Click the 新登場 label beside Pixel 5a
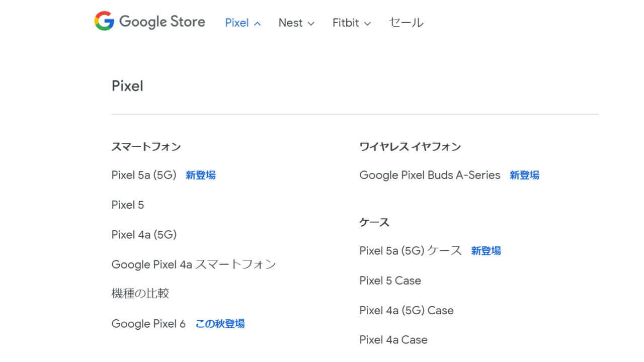The width and height of the screenshot is (644, 362). click(200, 175)
